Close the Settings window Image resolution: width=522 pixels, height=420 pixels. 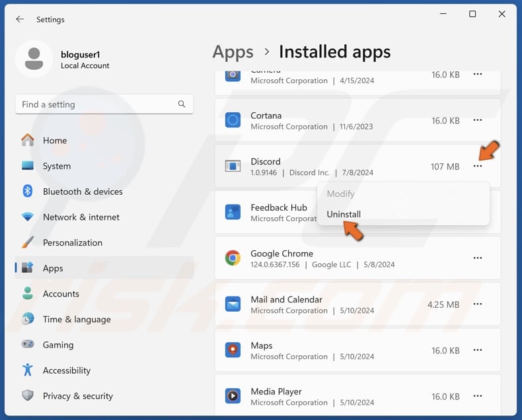tap(502, 14)
